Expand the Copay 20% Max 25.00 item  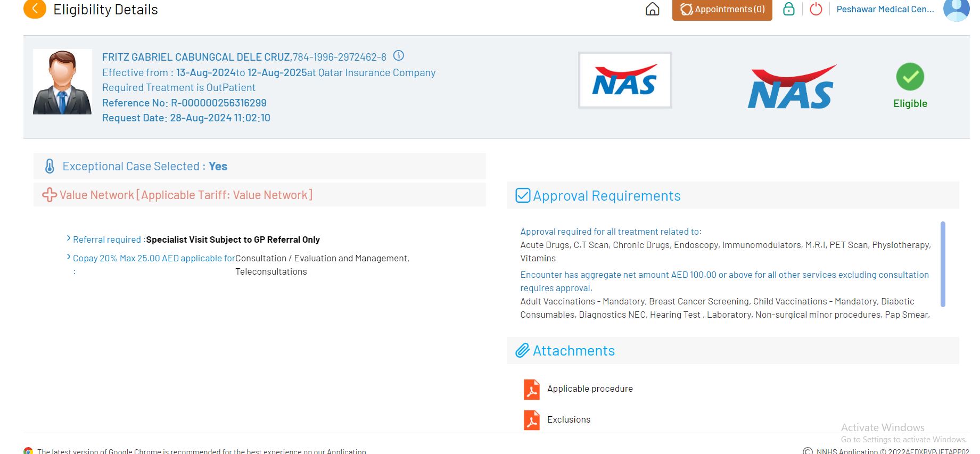click(x=69, y=258)
